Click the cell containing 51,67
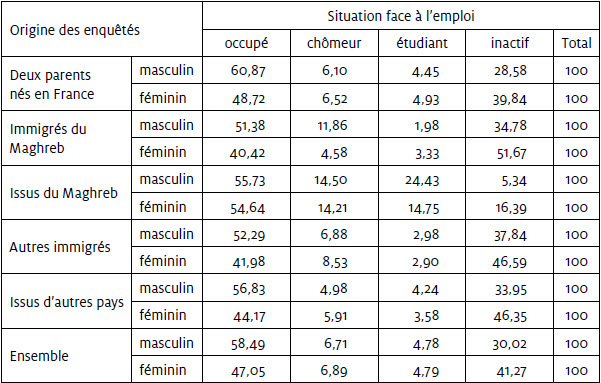This screenshot has width=601, height=383. 510,153
